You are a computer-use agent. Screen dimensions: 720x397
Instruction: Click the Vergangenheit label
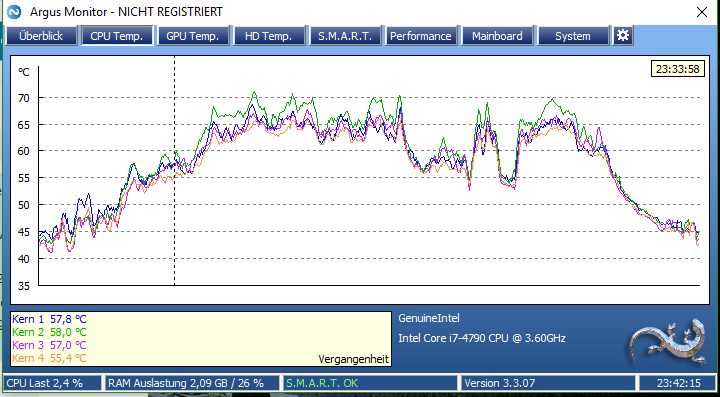pyautogui.click(x=353, y=359)
